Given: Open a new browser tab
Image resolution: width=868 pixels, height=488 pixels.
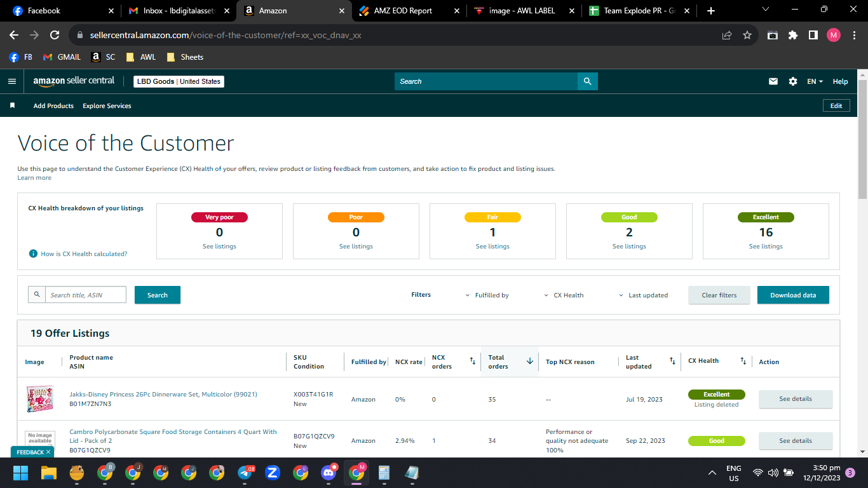Looking at the screenshot, I should pos(711,11).
